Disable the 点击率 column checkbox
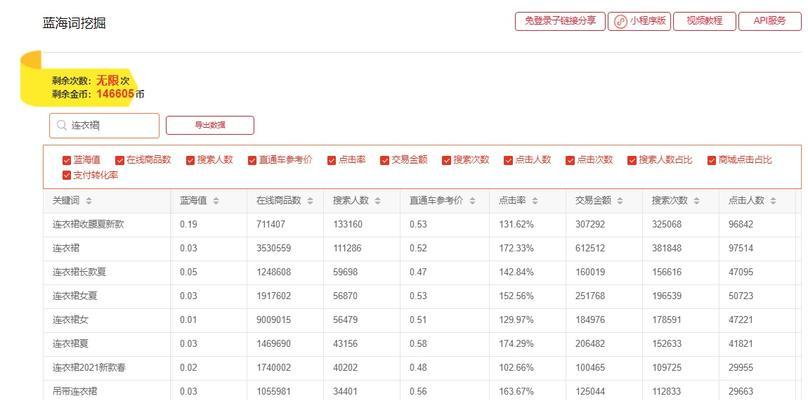The width and height of the screenshot is (808, 400). click(331, 160)
